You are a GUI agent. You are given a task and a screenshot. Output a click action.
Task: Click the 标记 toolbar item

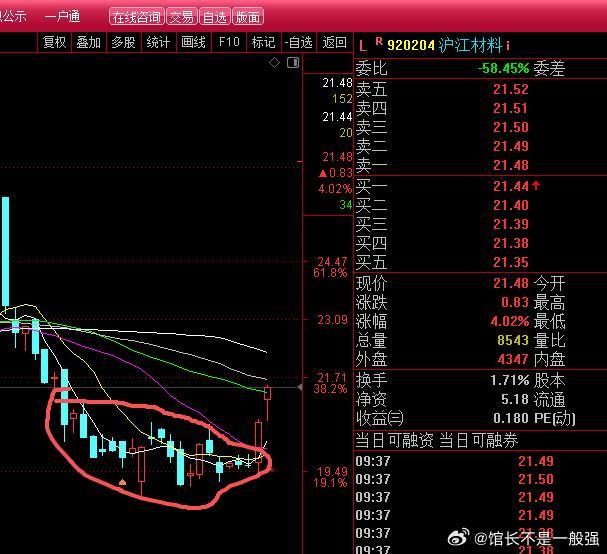tap(263, 42)
